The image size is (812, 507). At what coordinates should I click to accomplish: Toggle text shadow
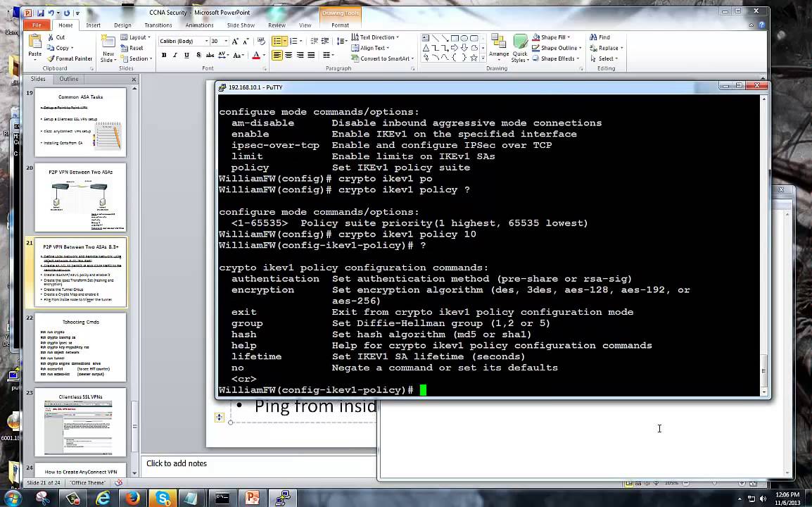(x=198, y=55)
